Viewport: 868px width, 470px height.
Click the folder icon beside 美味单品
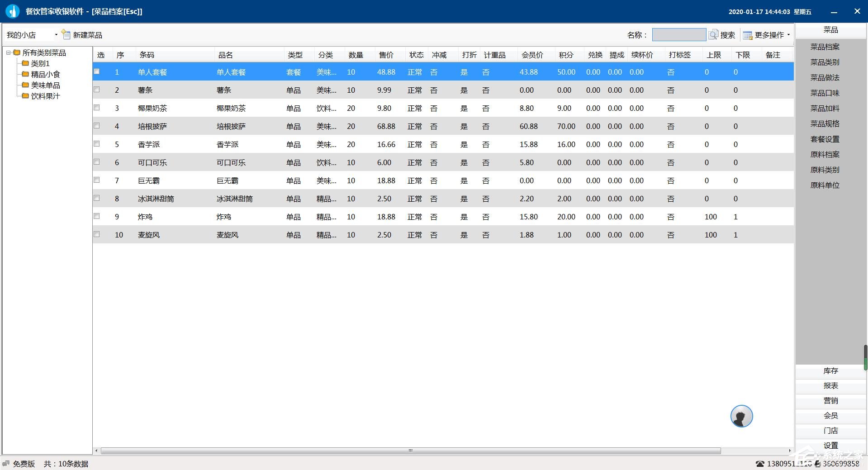tap(26, 85)
